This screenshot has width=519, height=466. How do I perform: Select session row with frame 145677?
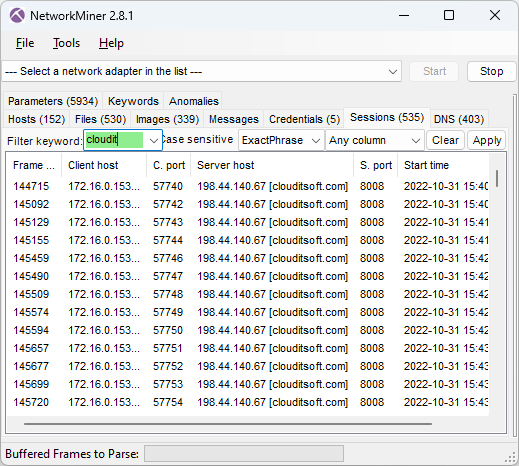pyautogui.click(x=248, y=366)
